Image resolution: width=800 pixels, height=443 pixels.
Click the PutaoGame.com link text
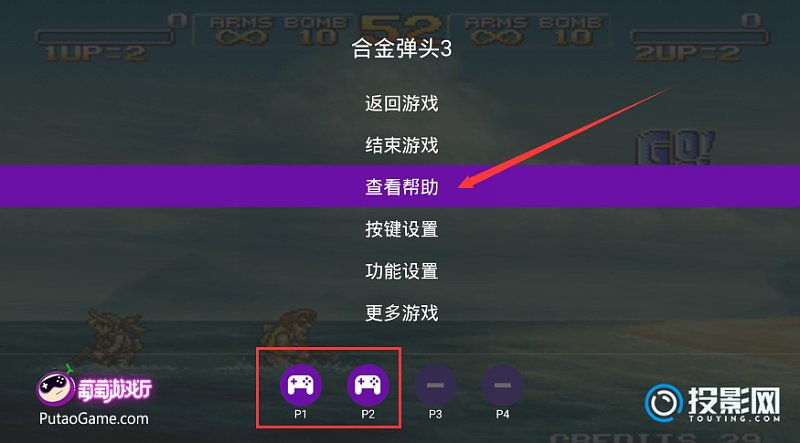pyautogui.click(x=94, y=419)
